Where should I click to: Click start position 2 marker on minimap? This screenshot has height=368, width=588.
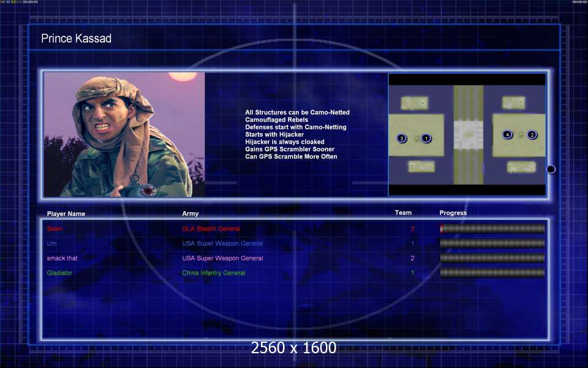[x=532, y=134]
